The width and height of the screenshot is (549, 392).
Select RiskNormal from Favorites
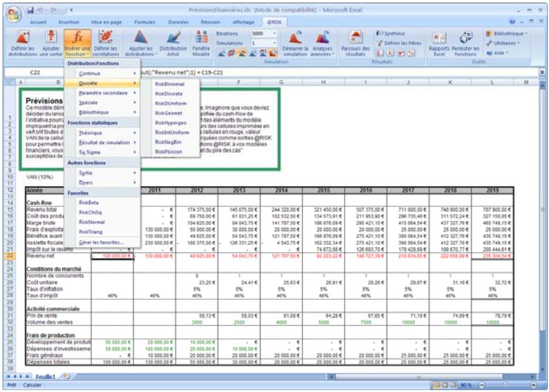point(90,222)
